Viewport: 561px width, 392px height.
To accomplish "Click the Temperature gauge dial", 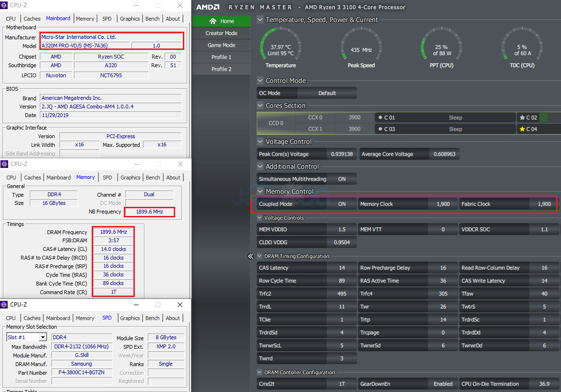I will 281,47.
